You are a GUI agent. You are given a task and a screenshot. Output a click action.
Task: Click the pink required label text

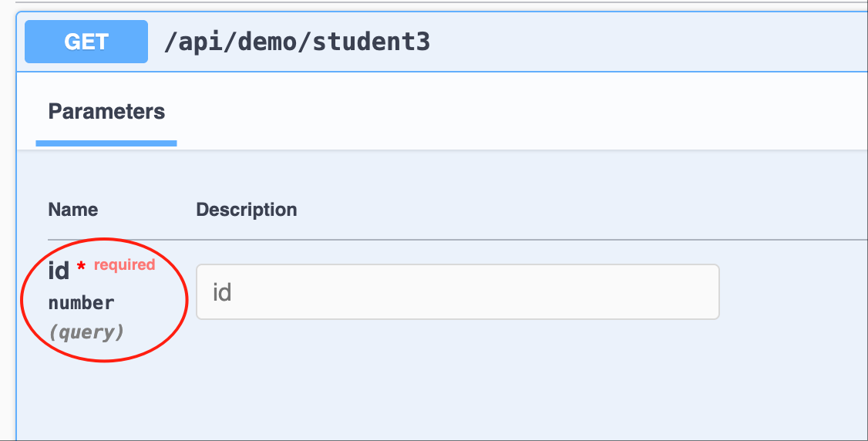click(x=125, y=264)
